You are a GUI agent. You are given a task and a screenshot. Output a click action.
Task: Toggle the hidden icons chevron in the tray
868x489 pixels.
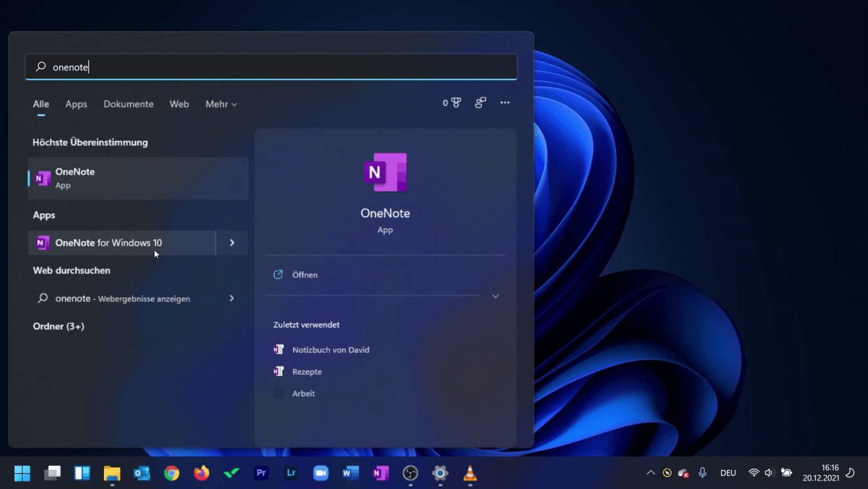tap(650, 473)
